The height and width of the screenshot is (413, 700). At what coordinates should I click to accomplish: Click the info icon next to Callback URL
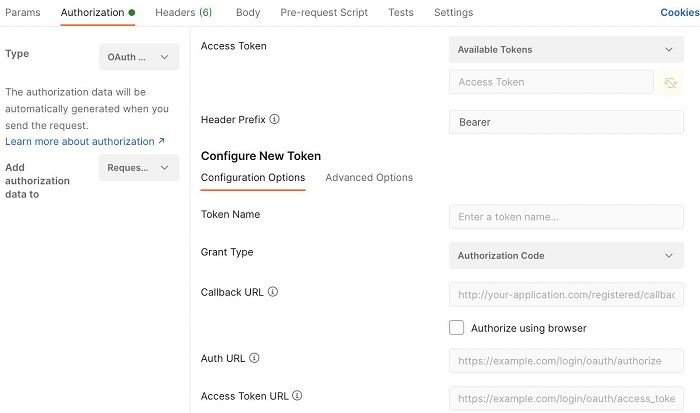pyautogui.click(x=272, y=292)
